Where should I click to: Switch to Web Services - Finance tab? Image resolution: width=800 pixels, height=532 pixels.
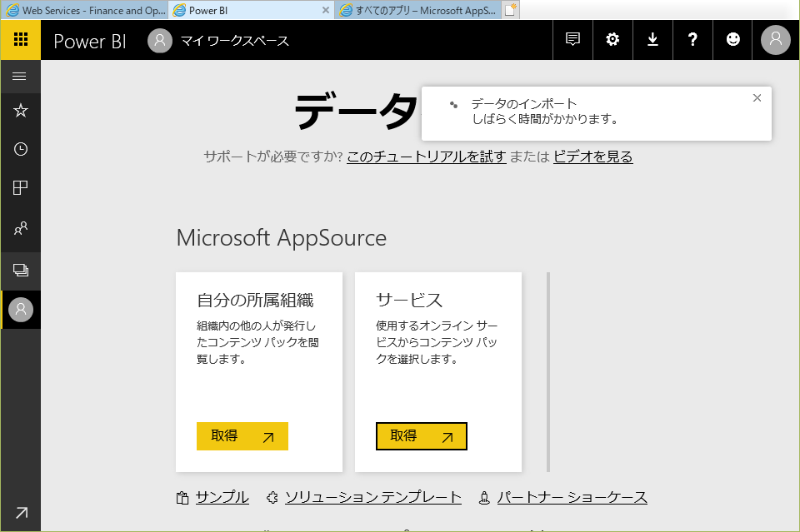coord(85,10)
